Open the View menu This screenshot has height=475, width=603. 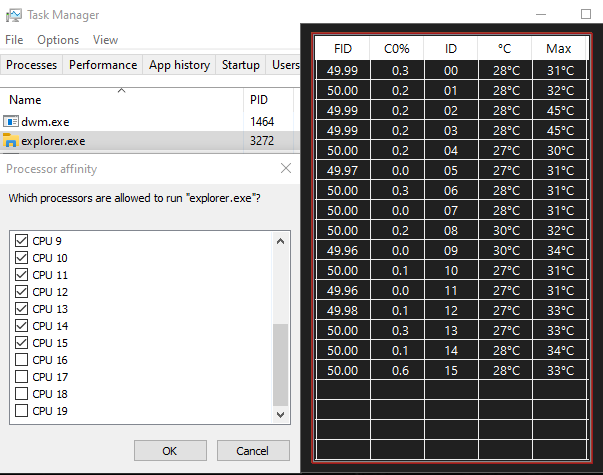[105, 40]
